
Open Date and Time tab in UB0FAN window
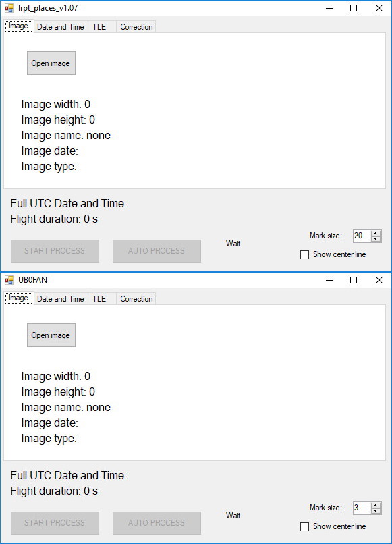pos(60,299)
